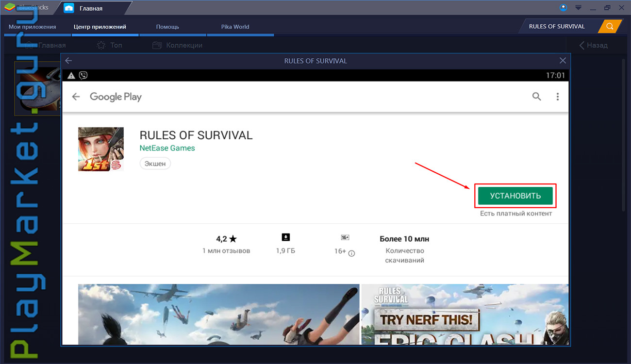Click the Количество скачиваний label
The image size is (631, 364).
[405, 255]
